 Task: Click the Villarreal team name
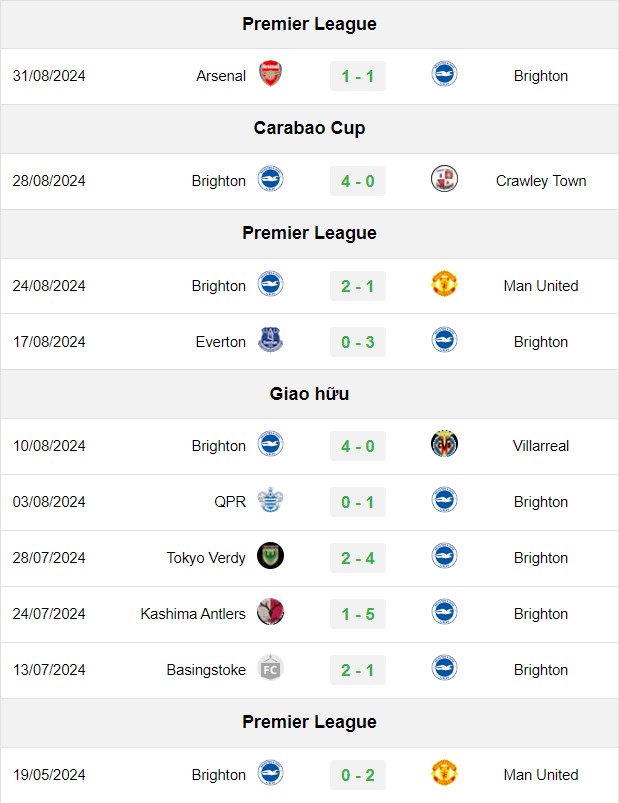[541, 446]
